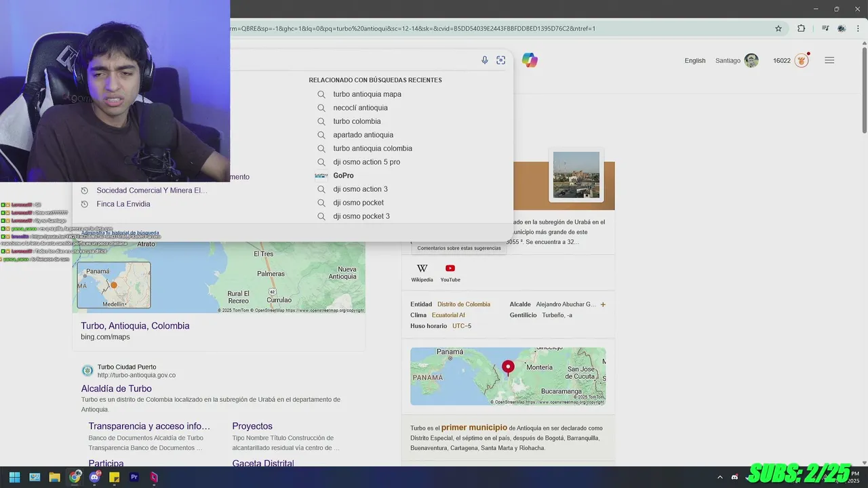Bookmark this page with the star icon
Image resolution: width=868 pixels, height=488 pixels.
(778, 28)
